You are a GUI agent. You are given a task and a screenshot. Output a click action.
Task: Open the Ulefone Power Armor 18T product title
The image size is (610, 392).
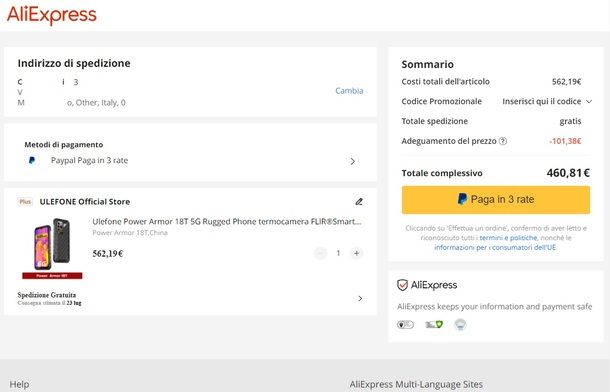(x=227, y=222)
